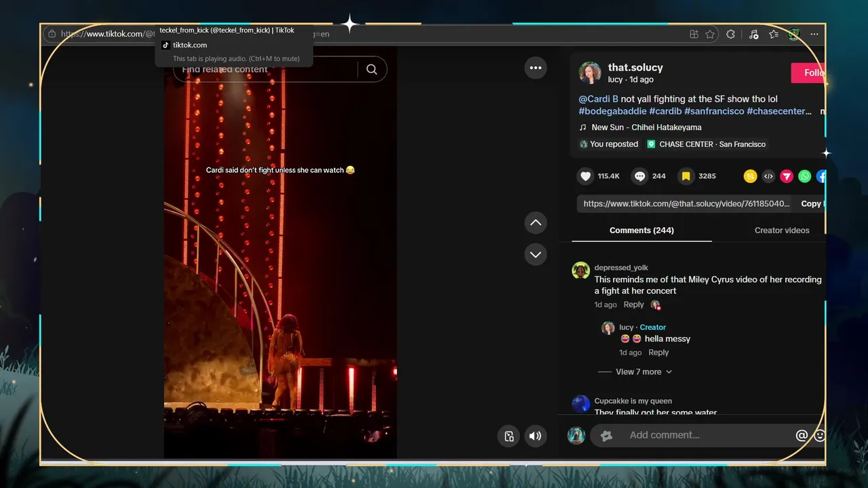This screenshot has width=868, height=488.
Task: Add page to favorites with star icon
Action: click(710, 34)
